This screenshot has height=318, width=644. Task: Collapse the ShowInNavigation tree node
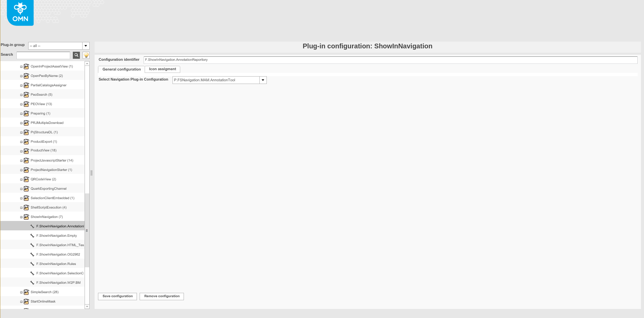tap(21, 217)
